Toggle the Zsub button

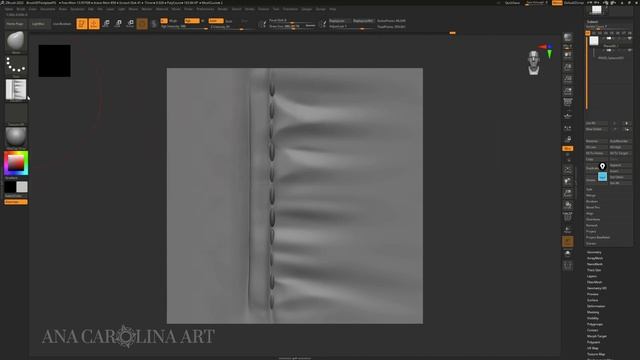coord(229,20)
